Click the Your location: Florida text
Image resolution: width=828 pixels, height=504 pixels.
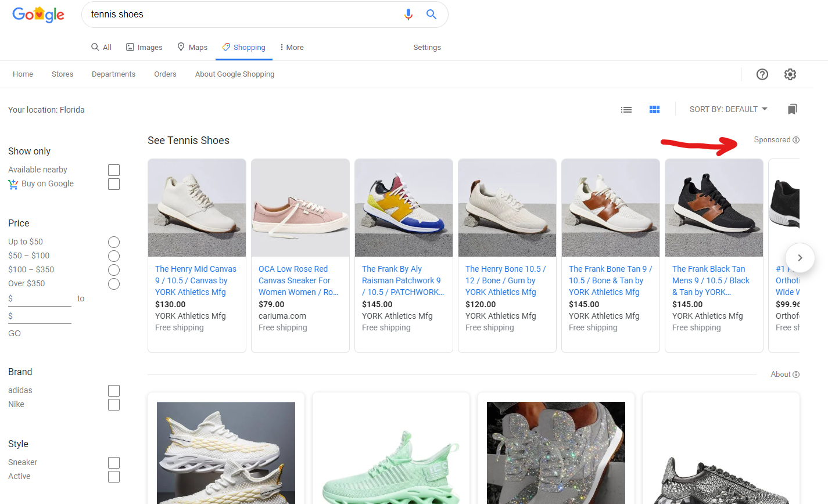[46, 110]
